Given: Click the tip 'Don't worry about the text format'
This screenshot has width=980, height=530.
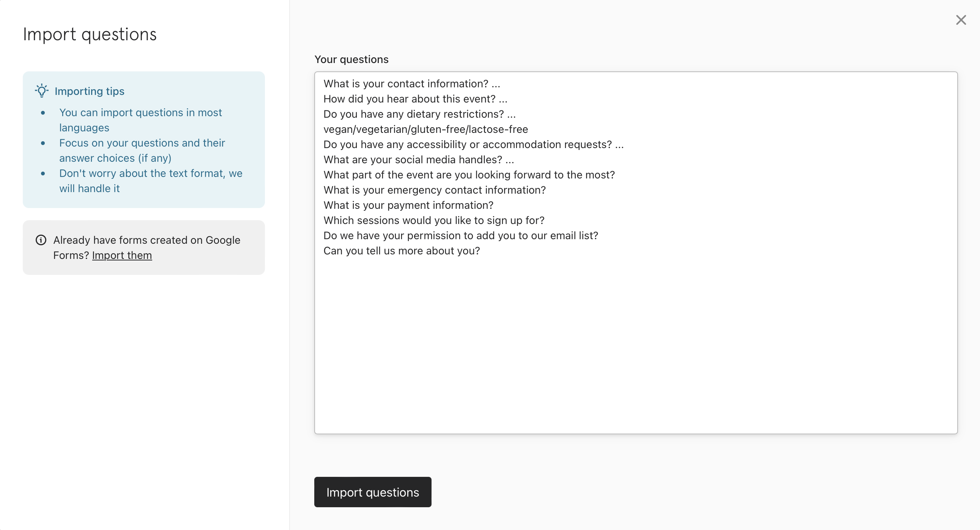Looking at the screenshot, I should [151, 181].
